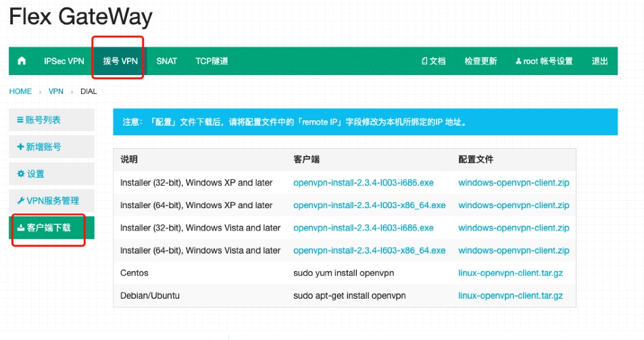Download windows-openvpn-client.zip for 32-bit XP row
The height and width of the screenshot is (340, 644).
point(514,183)
